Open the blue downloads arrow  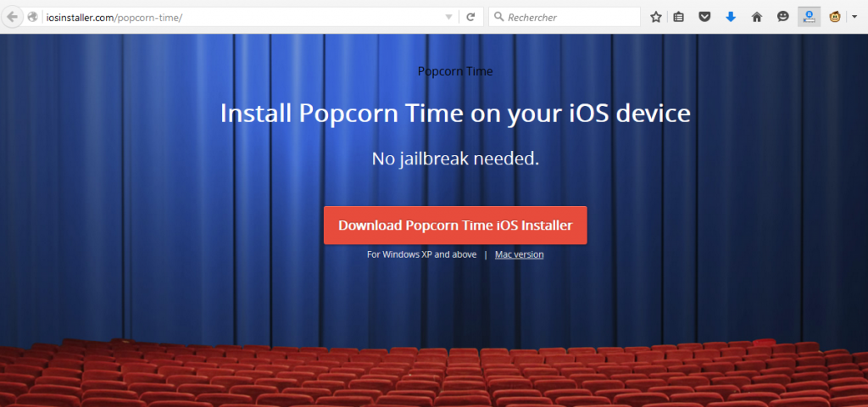point(731,17)
